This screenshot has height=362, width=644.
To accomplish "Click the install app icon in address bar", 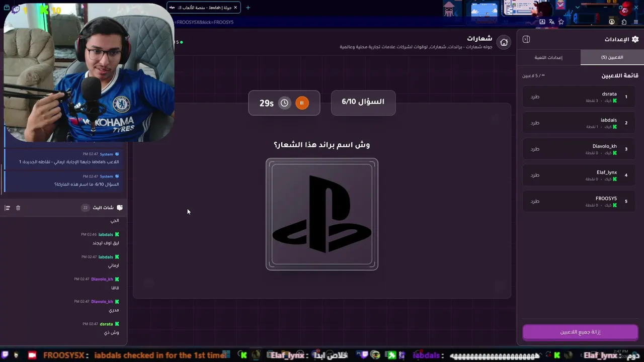I will click(x=542, y=22).
